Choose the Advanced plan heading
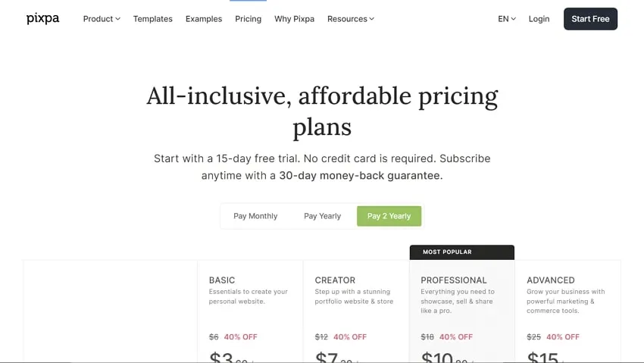644x363 pixels. (551, 280)
